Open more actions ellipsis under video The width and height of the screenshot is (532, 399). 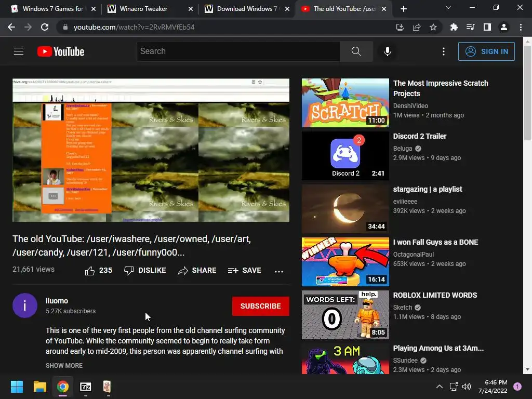(279, 271)
